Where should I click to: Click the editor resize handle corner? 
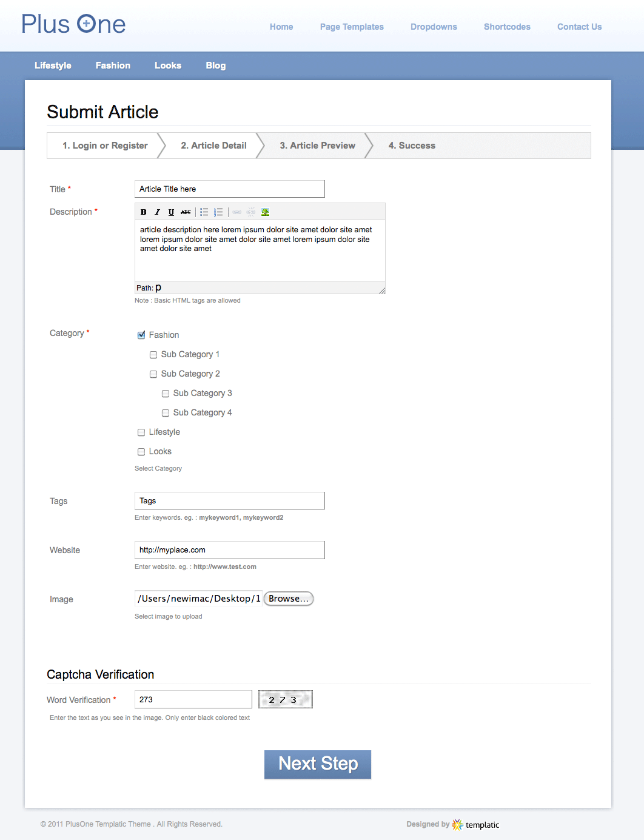coord(382,291)
